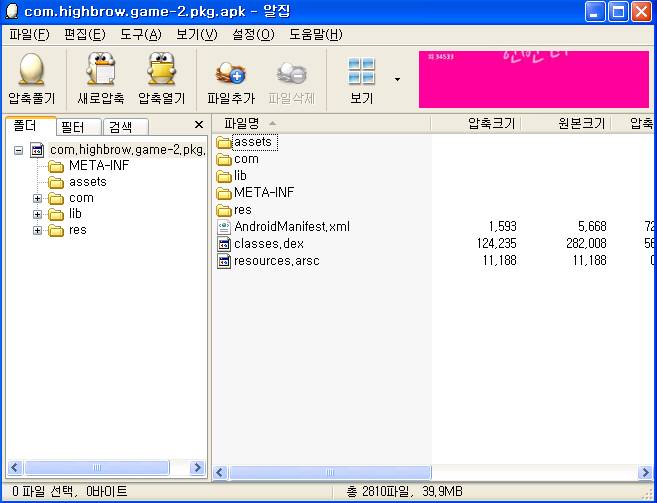657x503 pixels.
Task: Open the 도구(A) menu
Action: 141,35
